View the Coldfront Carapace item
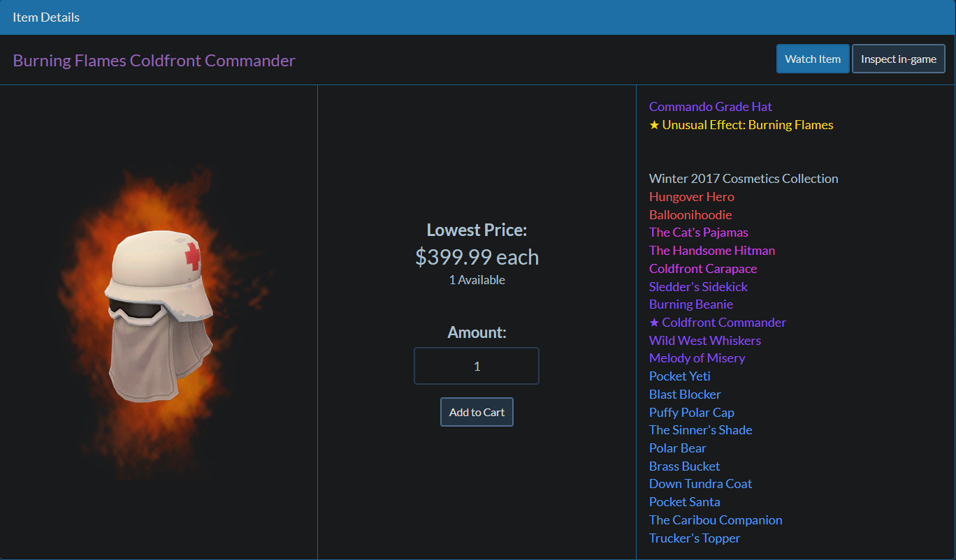The image size is (956, 560). [703, 269]
